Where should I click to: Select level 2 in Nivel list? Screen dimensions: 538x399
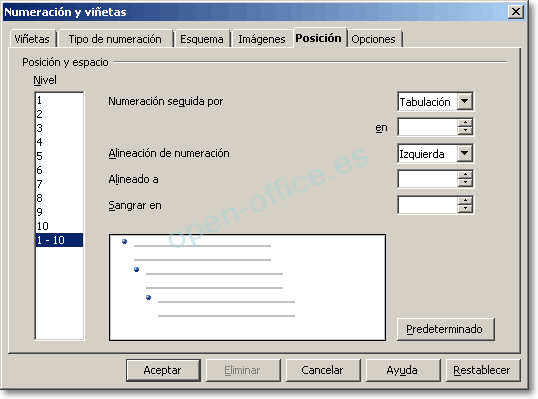[x=59, y=114]
